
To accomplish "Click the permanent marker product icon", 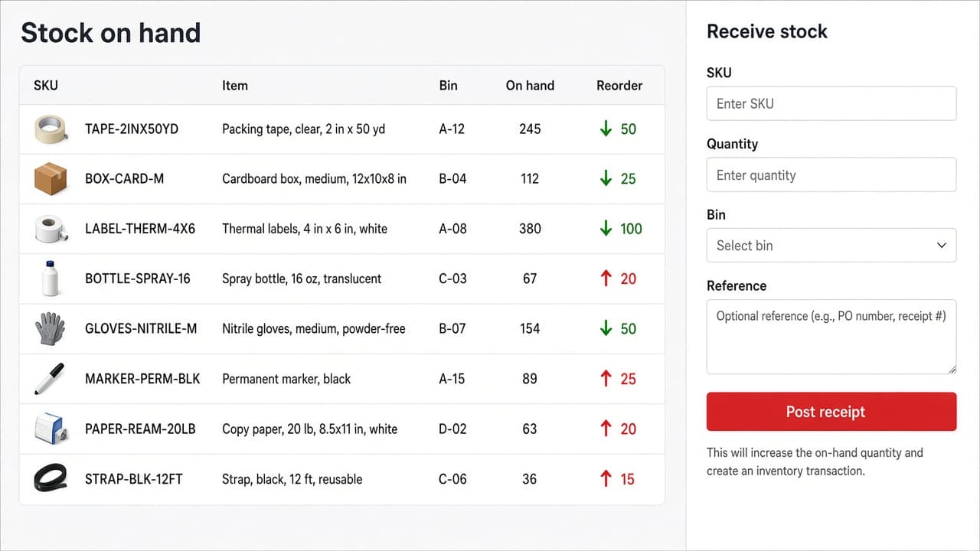I will tap(49, 379).
